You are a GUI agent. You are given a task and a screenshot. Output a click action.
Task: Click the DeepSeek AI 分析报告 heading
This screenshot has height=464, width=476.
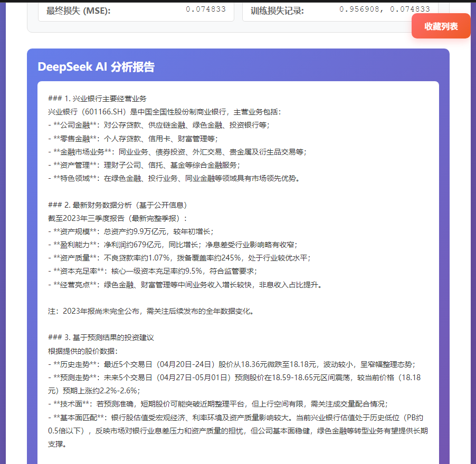(96, 67)
